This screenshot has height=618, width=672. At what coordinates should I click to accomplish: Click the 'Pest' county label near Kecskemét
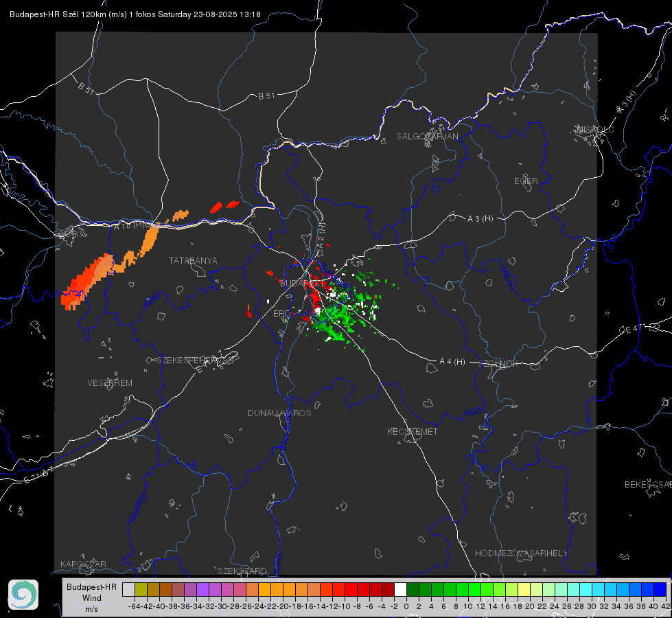472,413
